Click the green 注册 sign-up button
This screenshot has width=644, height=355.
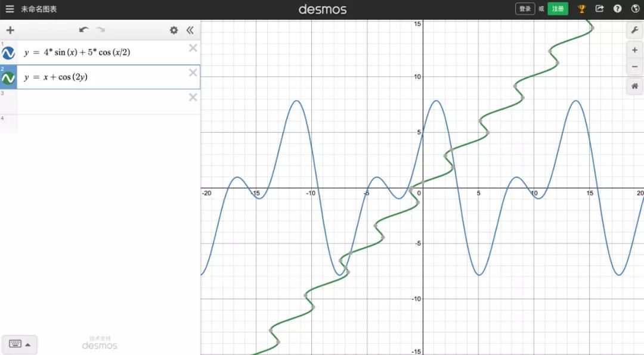(558, 8)
